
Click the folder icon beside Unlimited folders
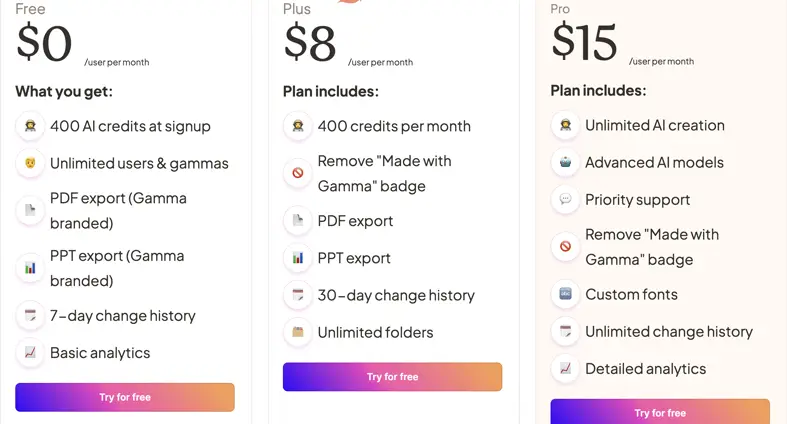pyautogui.click(x=298, y=332)
